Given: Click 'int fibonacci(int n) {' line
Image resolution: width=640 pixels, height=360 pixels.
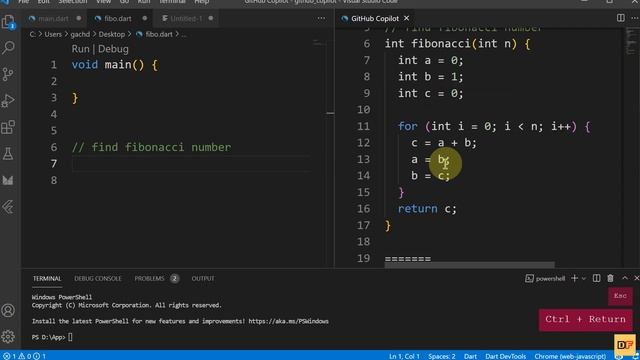Looking at the screenshot, I should 458,44.
